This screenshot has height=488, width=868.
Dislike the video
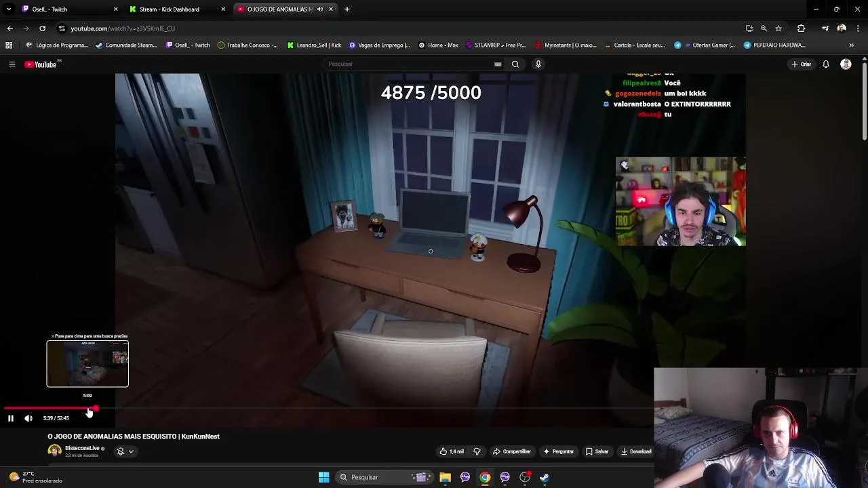pos(477,451)
